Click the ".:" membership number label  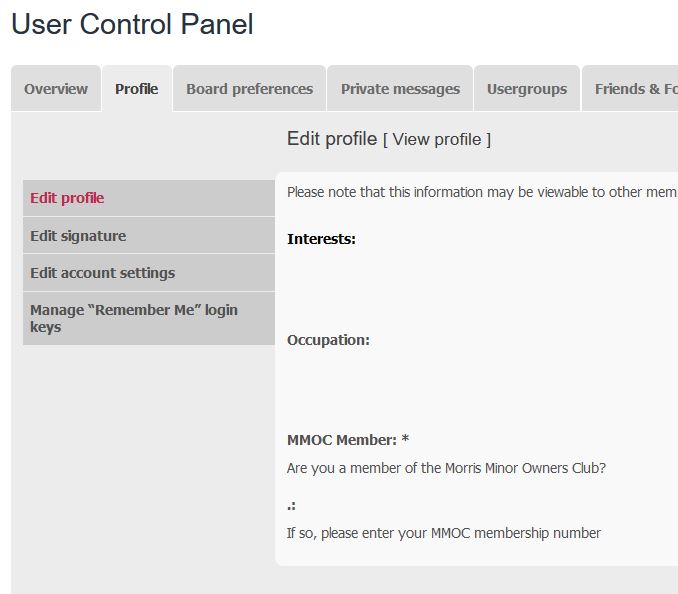click(x=291, y=505)
